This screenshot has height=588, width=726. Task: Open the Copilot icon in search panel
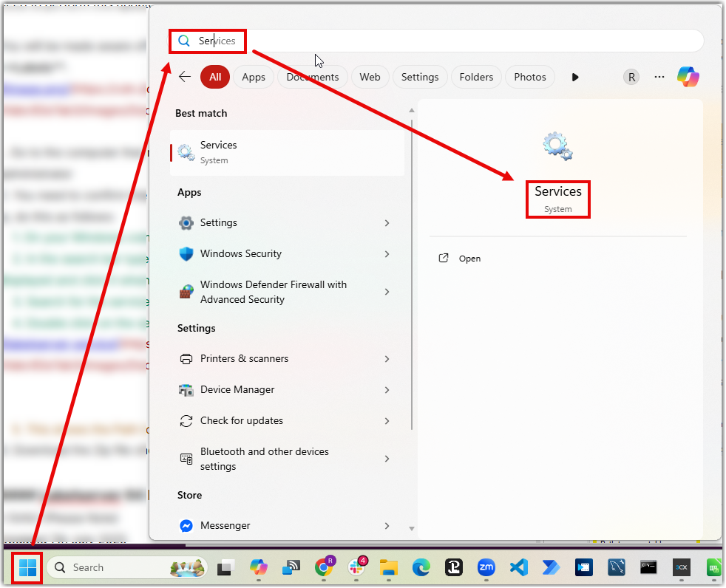tap(688, 77)
